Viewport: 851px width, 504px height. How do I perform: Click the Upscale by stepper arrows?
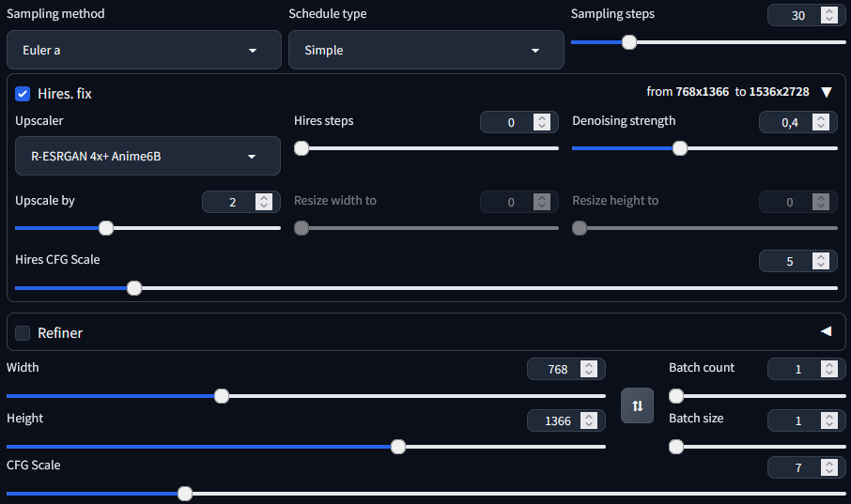[x=264, y=202]
